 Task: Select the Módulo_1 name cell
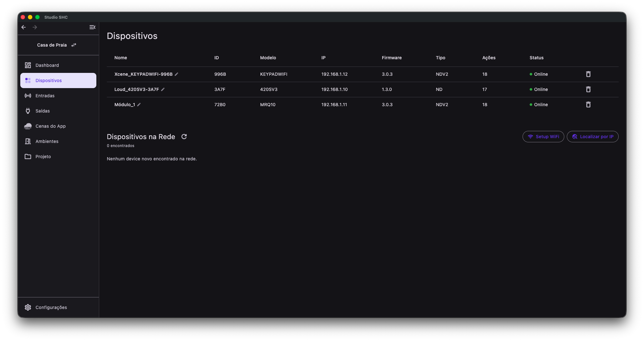coord(125,105)
